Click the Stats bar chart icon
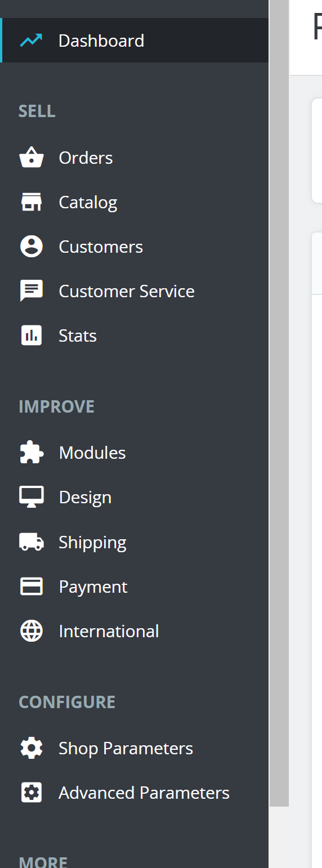Screen dimensions: 322x868 [x=31, y=335]
